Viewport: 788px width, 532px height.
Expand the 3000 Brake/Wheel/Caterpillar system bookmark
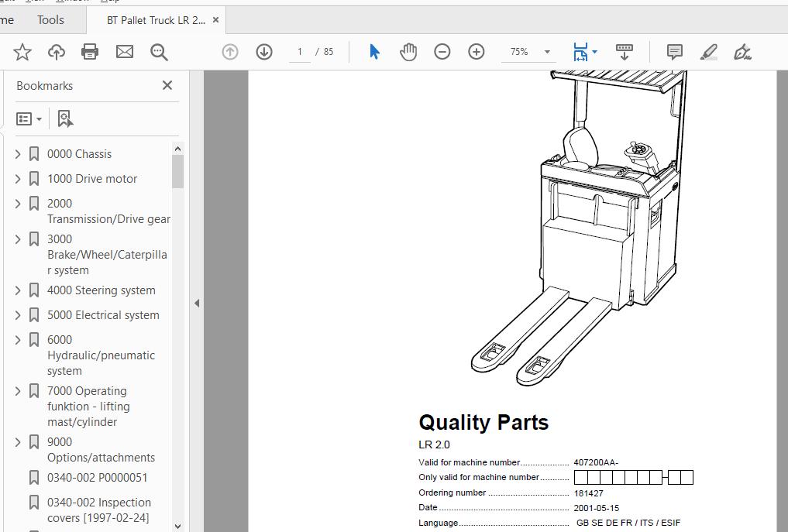[x=18, y=239]
